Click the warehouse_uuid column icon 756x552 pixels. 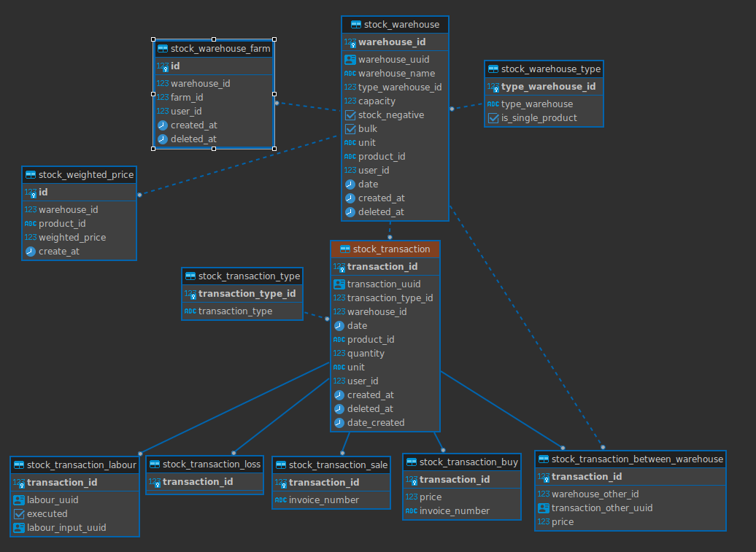pos(350,60)
